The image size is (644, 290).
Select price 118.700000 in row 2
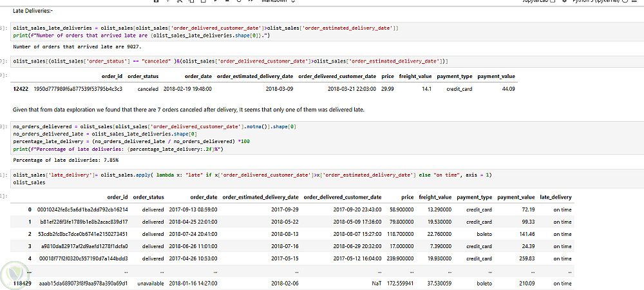point(400,234)
